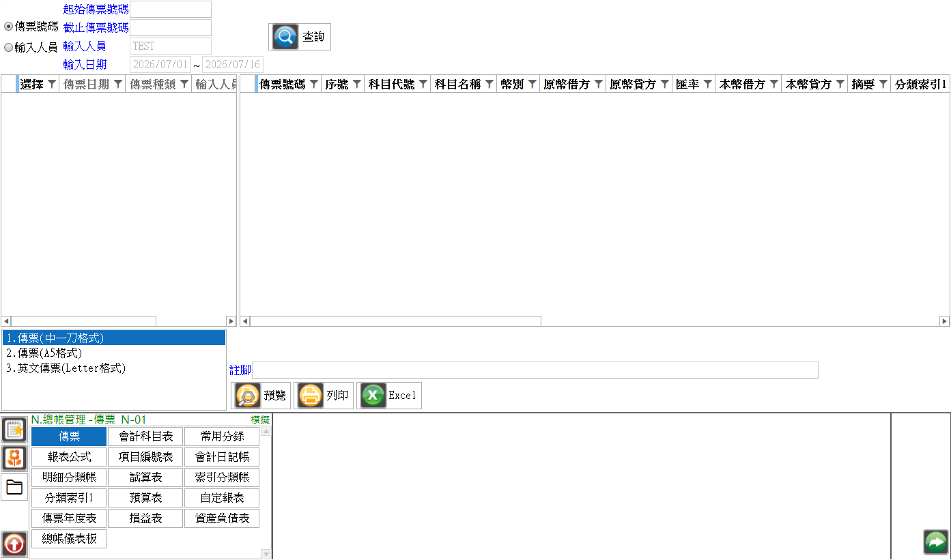Screen dimensions: 951x560
Task: Click the magnifier 查詢 search icon
Action: (x=285, y=37)
